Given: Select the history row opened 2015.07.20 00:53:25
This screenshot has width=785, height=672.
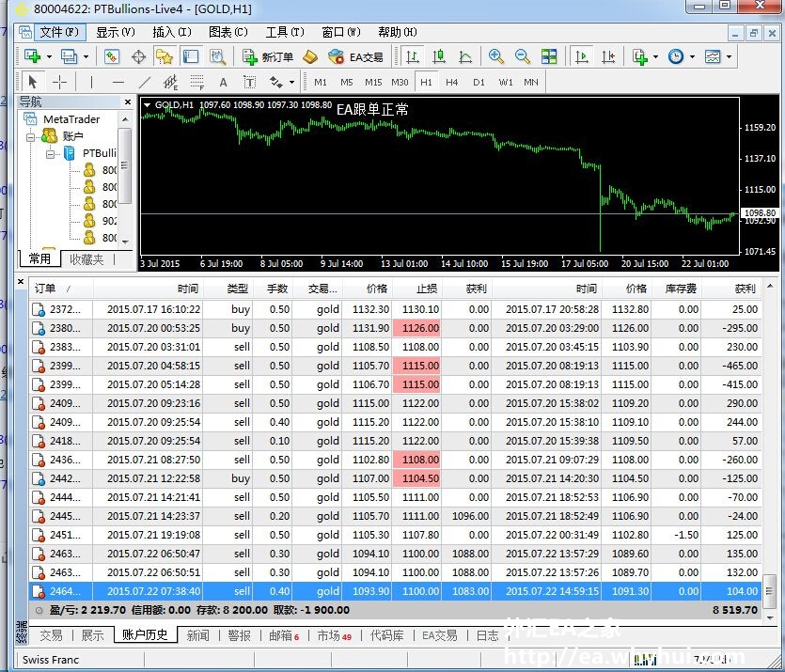Looking at the screenshot, I should click(x=396, y=328).
